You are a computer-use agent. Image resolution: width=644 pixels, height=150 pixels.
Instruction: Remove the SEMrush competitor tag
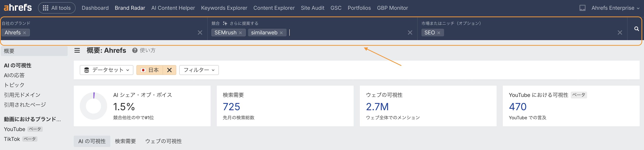click(240, 33)
